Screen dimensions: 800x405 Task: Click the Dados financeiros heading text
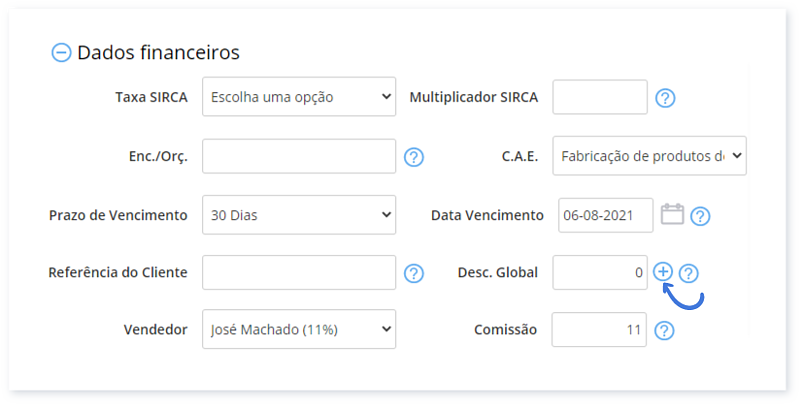pyautogui.click(x=158, y=53)
